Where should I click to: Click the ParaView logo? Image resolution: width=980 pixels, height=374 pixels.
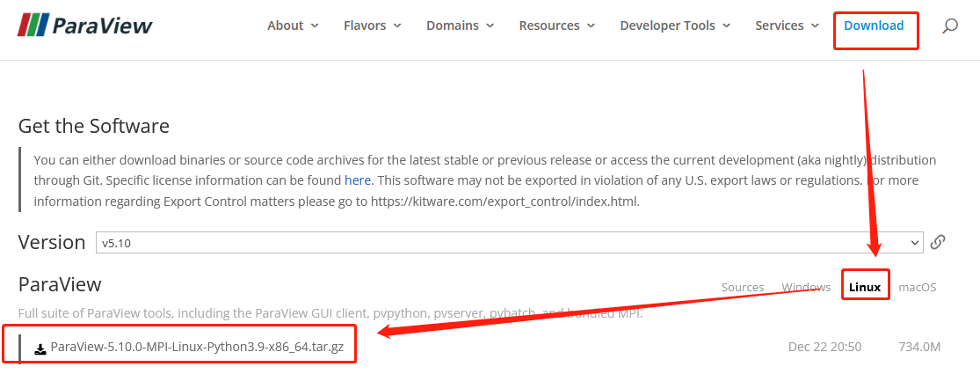point(85,25)
